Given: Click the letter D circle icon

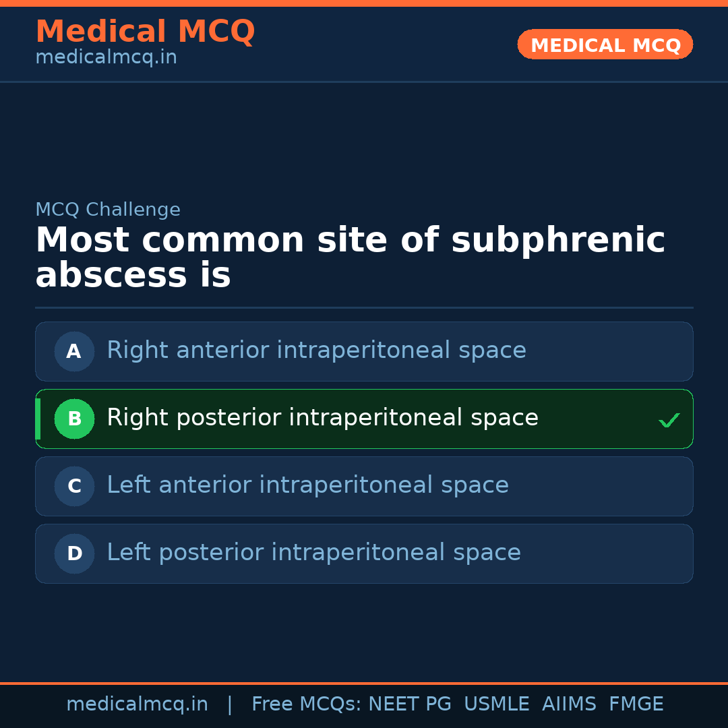Looking at the screenshot, I should tap(74, 553).
